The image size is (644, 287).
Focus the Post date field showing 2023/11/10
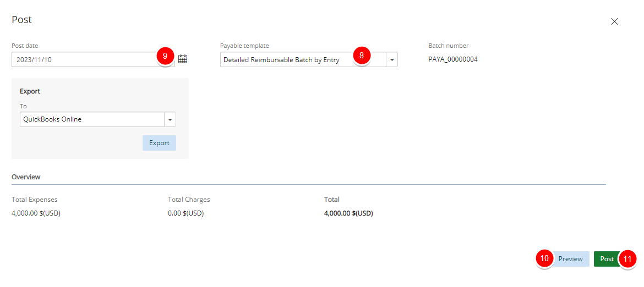pos(93,59)
